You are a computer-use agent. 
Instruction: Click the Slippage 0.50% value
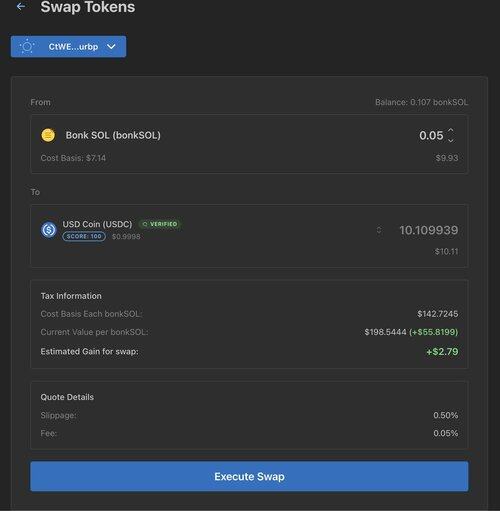click(446, 415)
